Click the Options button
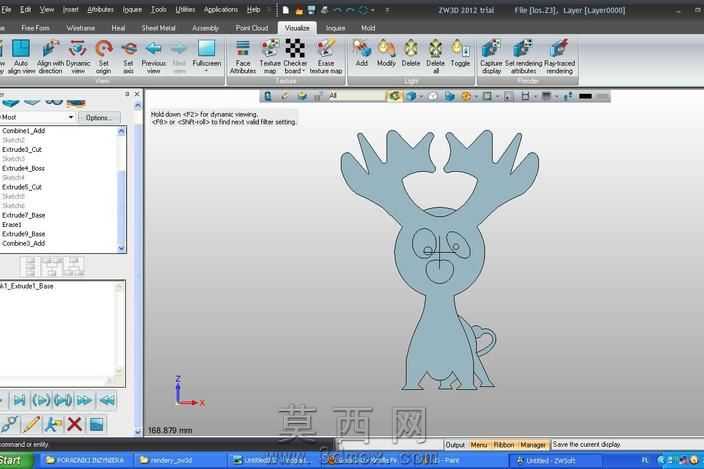The width and height of the screenshot is (704, 469). [99, 118]
